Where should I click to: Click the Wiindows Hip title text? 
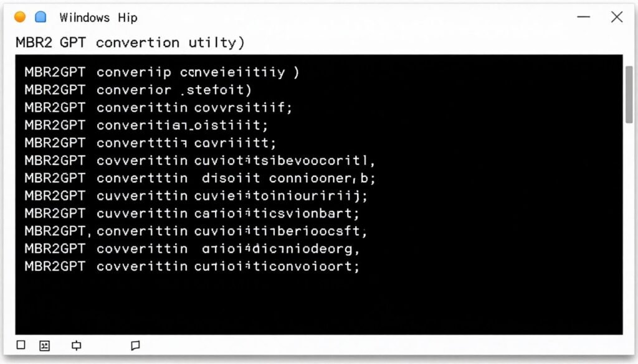98,17
